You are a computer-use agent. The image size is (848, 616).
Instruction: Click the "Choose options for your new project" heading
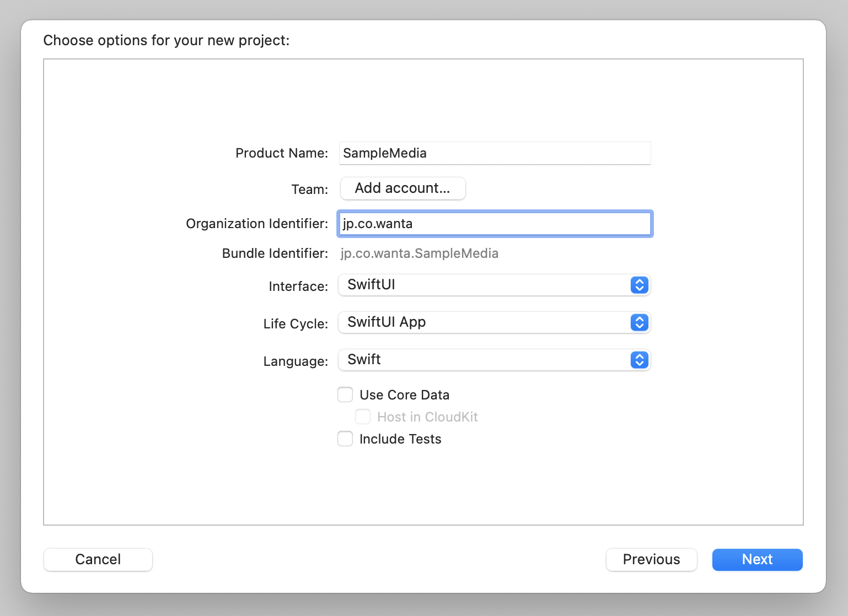tap(166, 40)
